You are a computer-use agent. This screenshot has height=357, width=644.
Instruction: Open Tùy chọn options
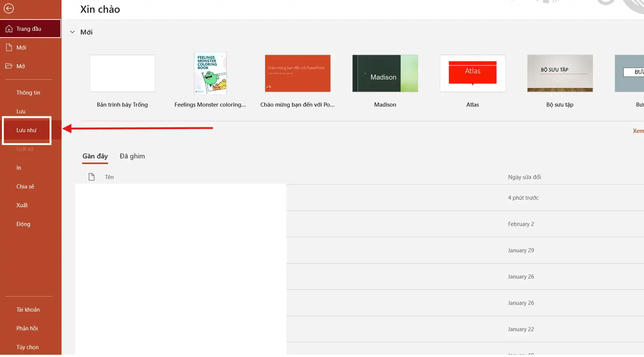click(x=27, y=347)
